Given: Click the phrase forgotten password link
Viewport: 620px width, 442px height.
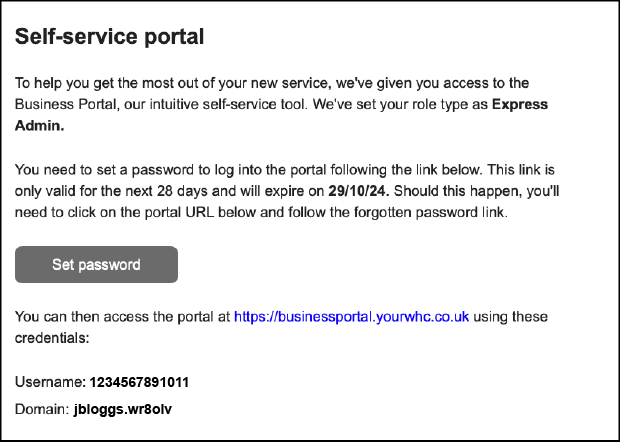Looking at the screenshot, I should pyautogui.click(x=431, y=212).
